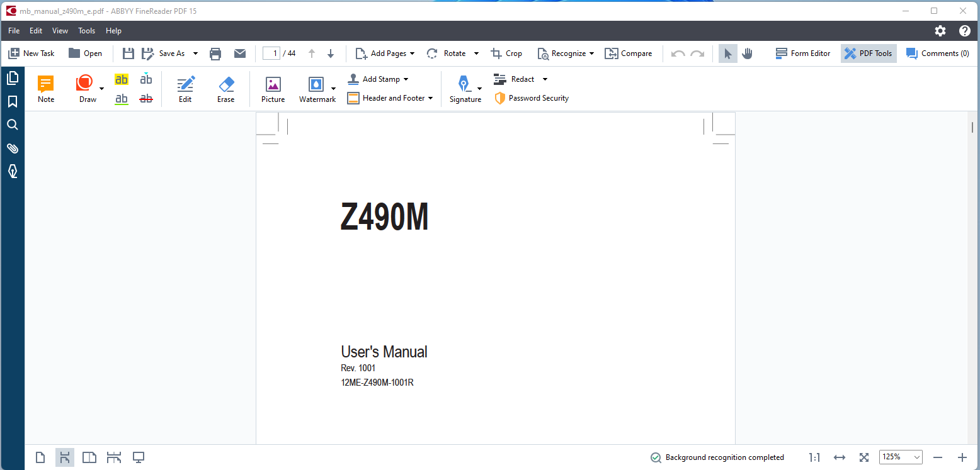Open the Attachments paperclip panel
980x470 pixels.
click(x=13, y=148)
